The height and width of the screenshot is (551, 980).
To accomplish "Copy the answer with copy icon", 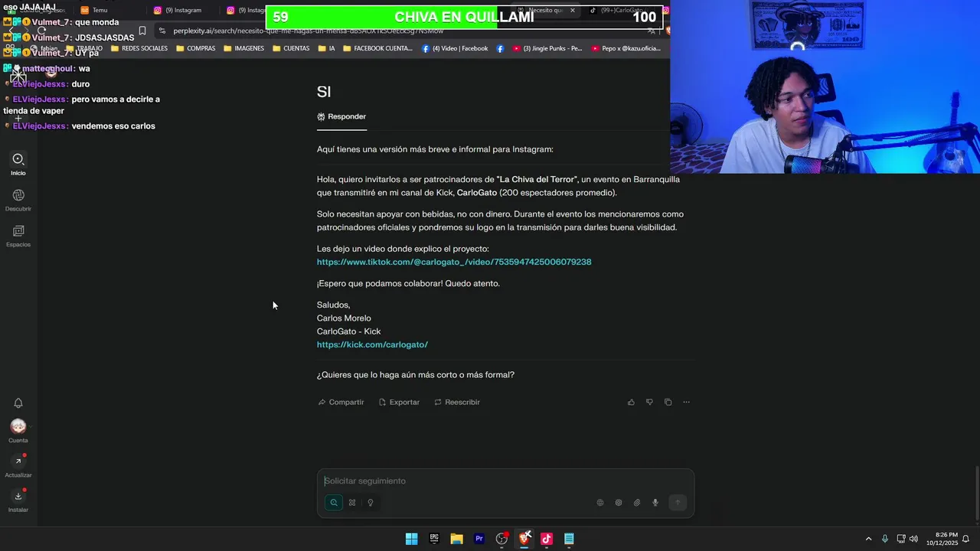I will click(x=668, y=403).
